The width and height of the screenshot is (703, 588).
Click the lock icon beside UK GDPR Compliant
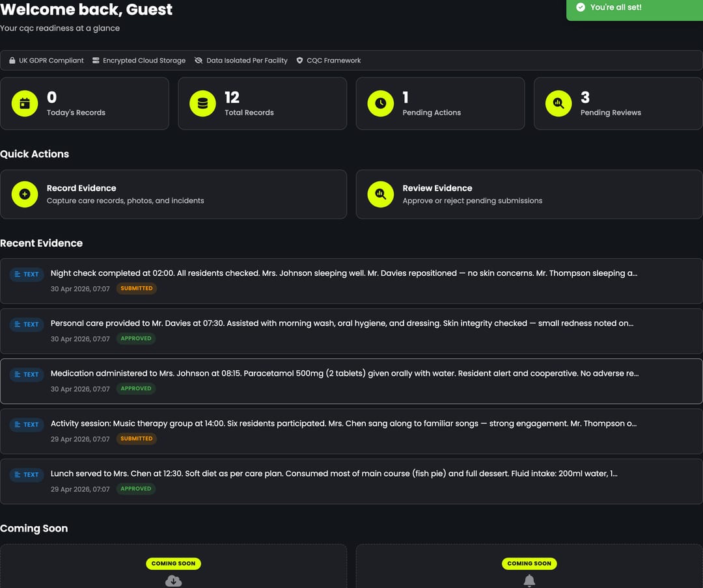(x=12, y=60)
